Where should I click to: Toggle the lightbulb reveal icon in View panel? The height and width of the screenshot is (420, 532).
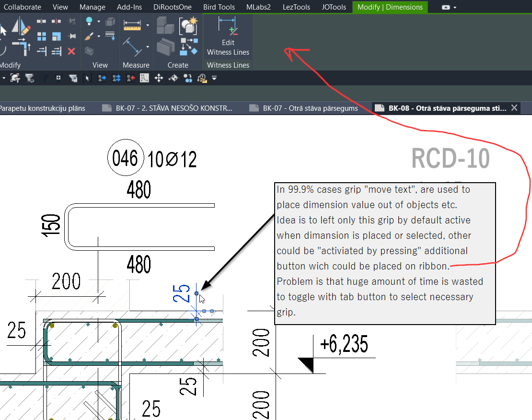point(90,21)
